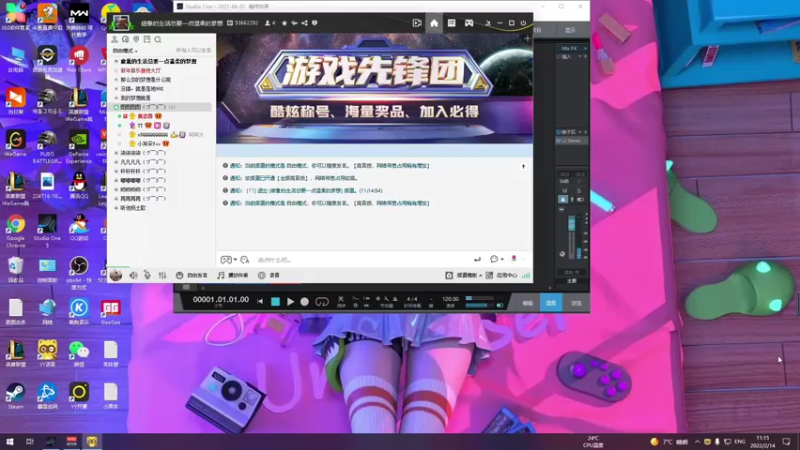800x450 pixels.
Task: Click the record circle icon labeled 录音
Action: [262, 275]
